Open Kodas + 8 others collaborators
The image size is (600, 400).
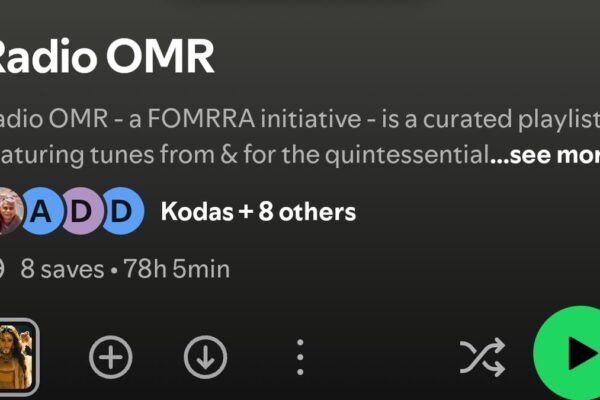pyautogui.click(x=258, y=211)
